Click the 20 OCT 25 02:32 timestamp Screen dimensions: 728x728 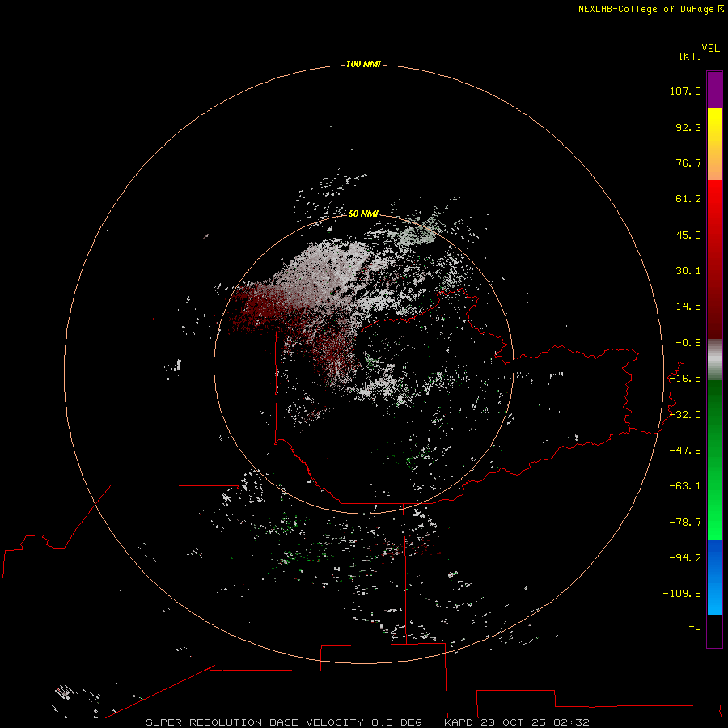click(535, 722)
